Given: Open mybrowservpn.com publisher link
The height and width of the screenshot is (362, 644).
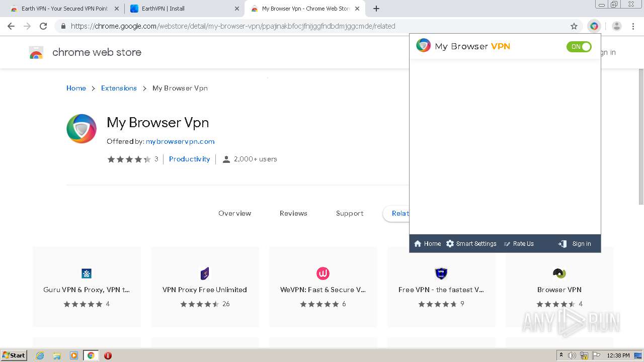Looking at the screenshot, I should click(180, 141).
